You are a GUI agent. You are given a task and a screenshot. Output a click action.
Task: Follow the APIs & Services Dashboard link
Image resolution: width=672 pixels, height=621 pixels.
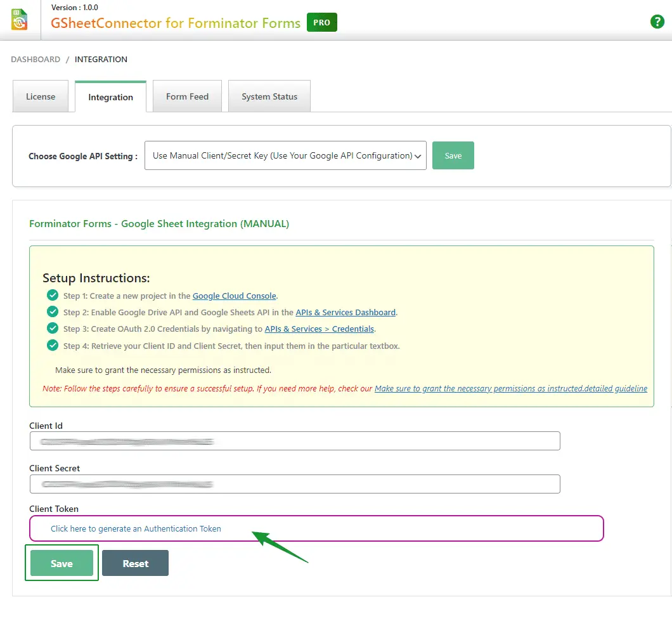click(x=346, y=312)
